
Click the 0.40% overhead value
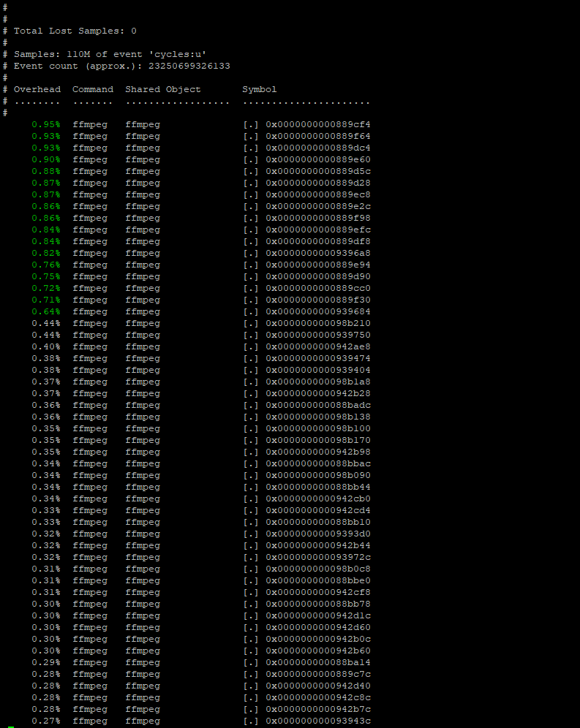45,346
